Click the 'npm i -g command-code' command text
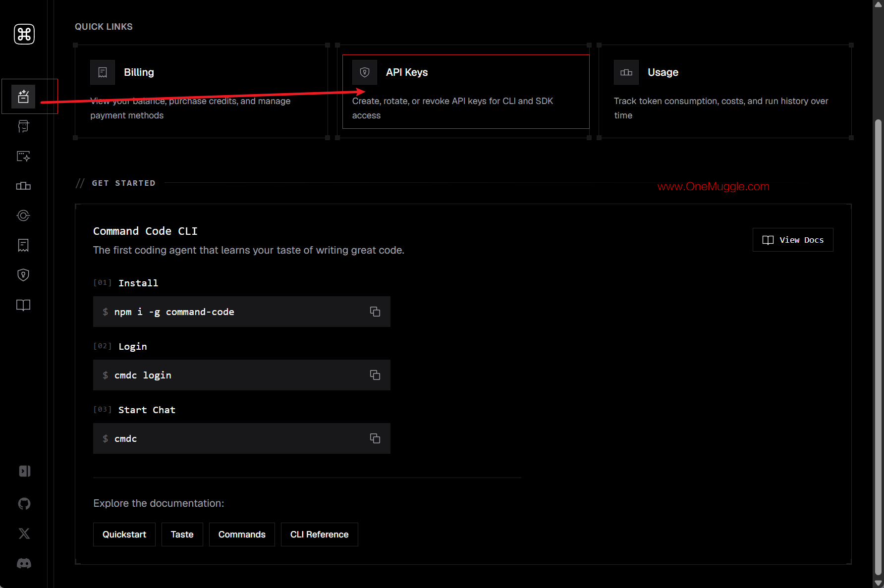This screenshot has width=884, height=588. [174, 312]
